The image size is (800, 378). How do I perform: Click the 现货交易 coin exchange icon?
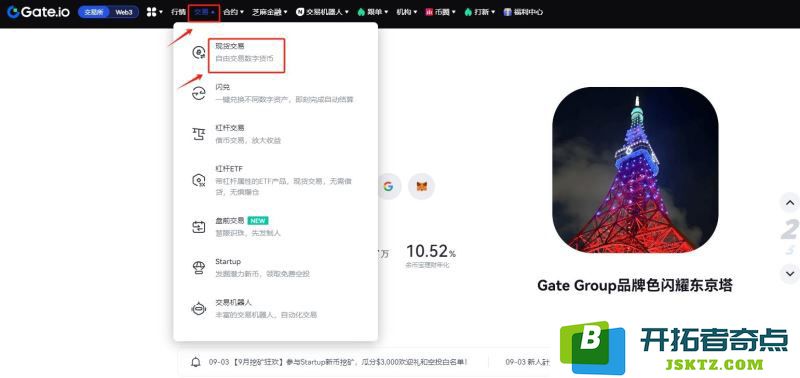coord(198,52)
